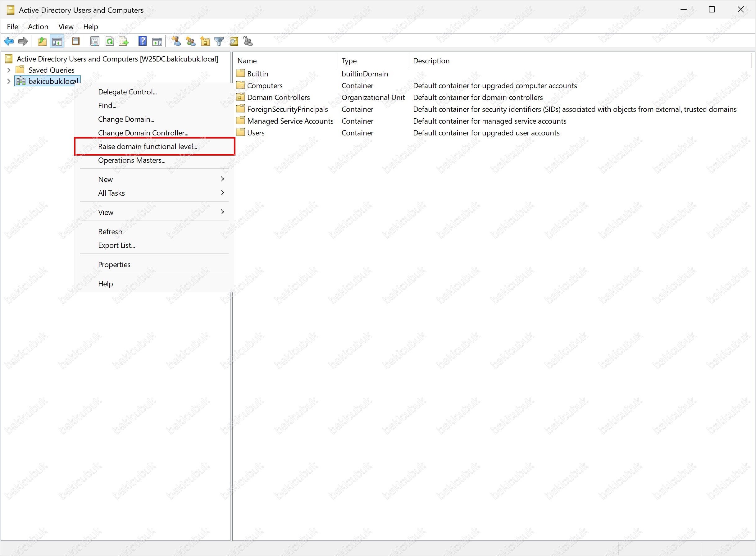Click the Saved Queries folder icon
The width and height of the screenshot is (756, 556).
(20, 70)
